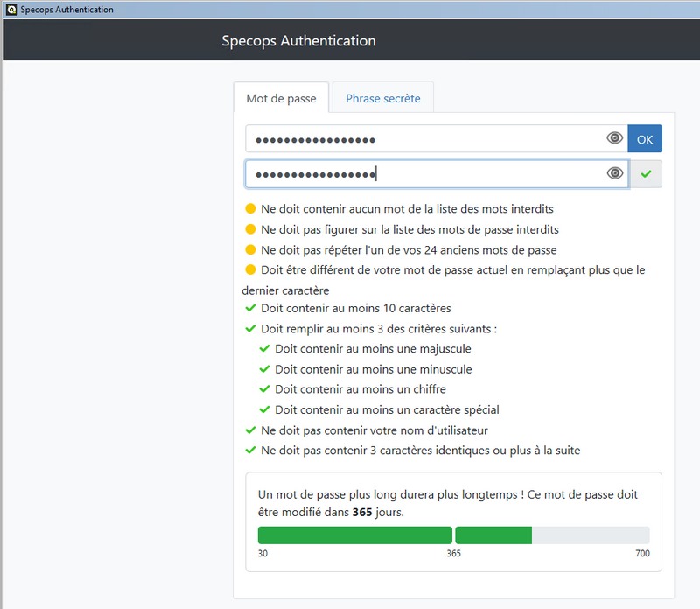700x609 pixels.
Task: Click text 'Doit contenir au moins une minuscule'
Action: [x=374, y=368]
